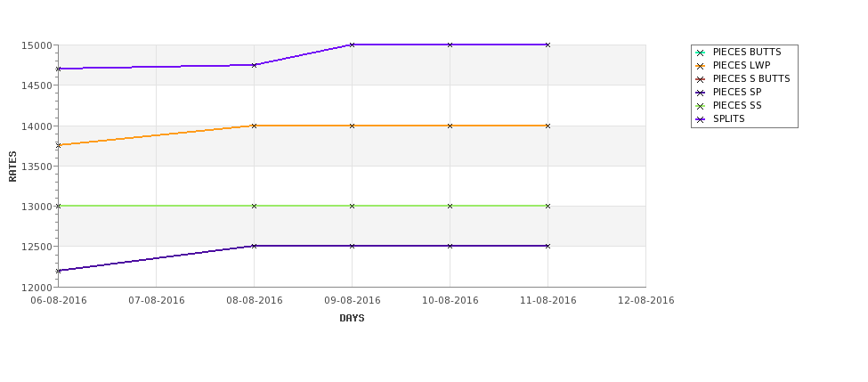Click the 07-08-2016 x-axis label
This screenshot has height=382, width=868.
(156, 301)
